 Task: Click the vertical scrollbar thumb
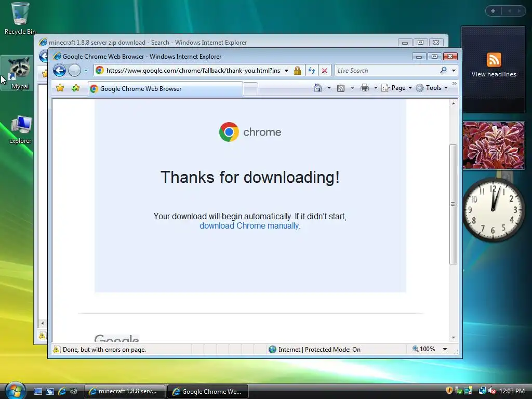(453, 204)
